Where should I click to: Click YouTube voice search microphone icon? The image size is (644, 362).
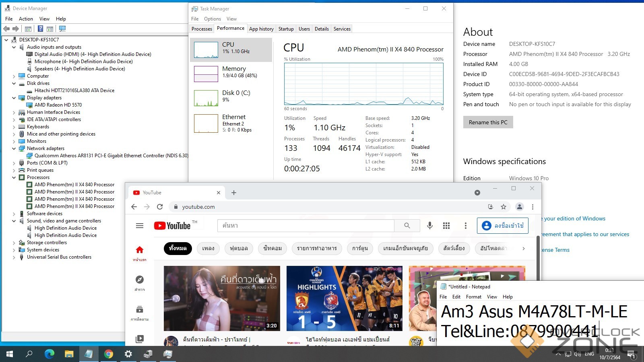(x=430, y=226)
